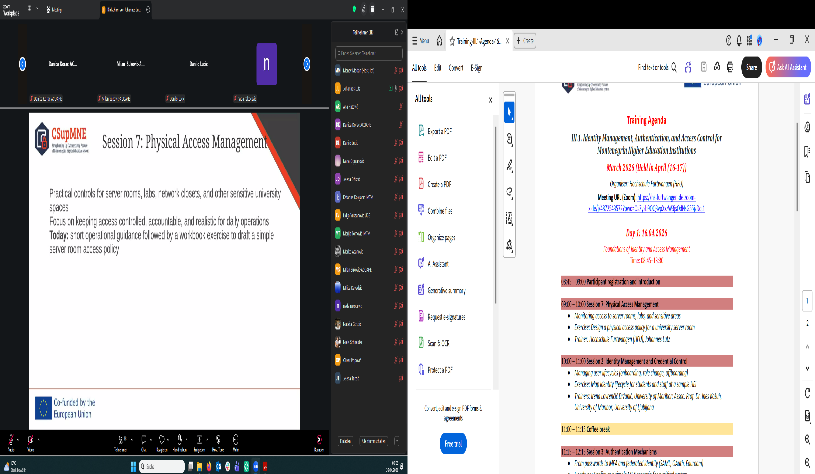Click the Invite button in Participants panel

click(x=345, y=441)
